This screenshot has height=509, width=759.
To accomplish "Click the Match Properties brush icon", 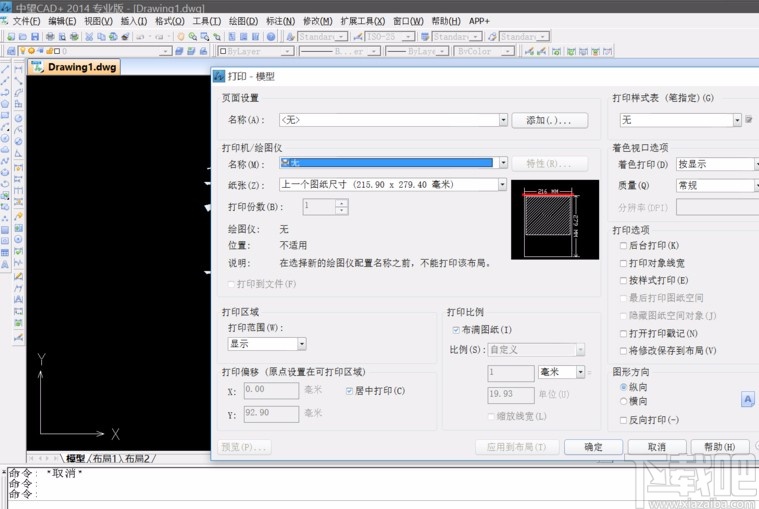I will click(125, 36).
